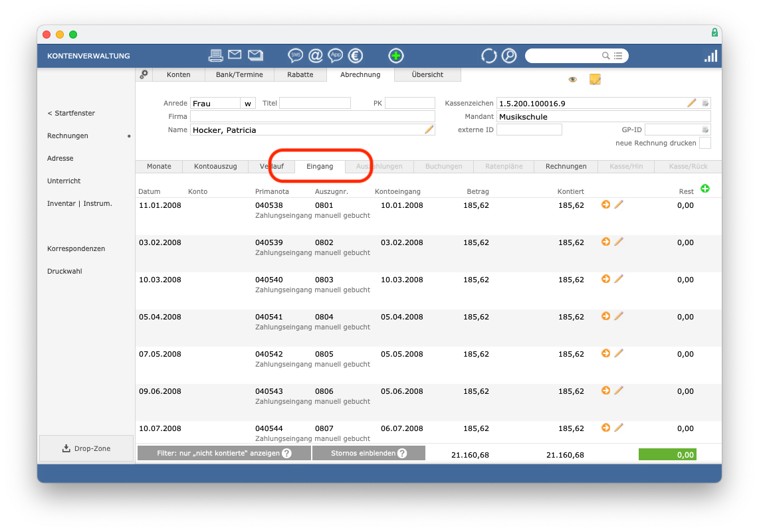Go back via < Startfenster
759x532 pixels.
coord(71,113)
